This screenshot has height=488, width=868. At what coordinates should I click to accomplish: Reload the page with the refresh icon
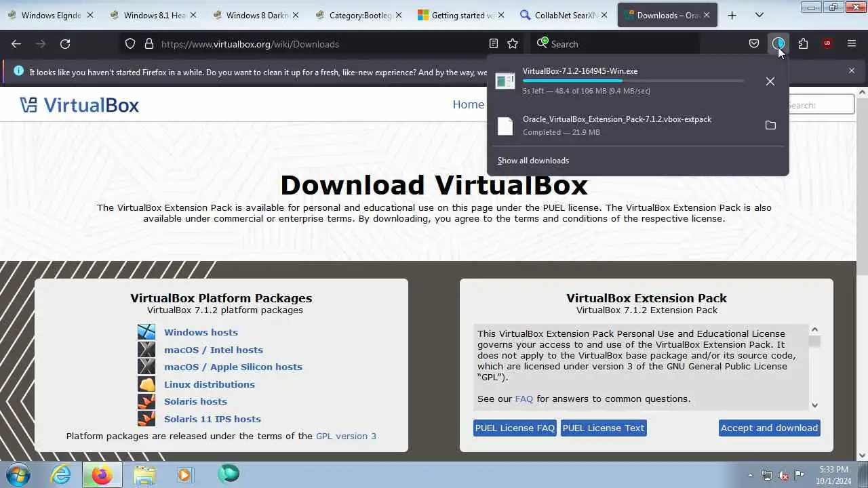coord(65,44)
